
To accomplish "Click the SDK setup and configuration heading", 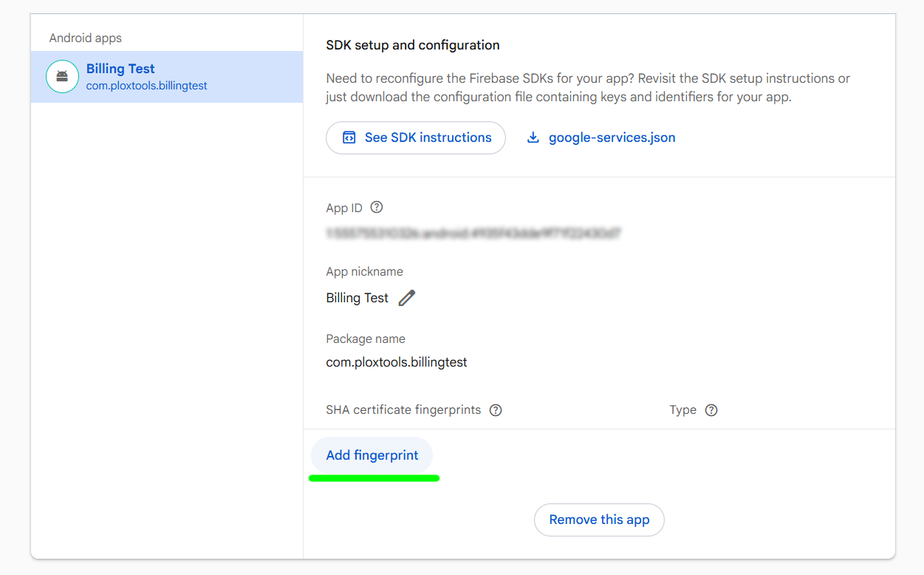I will tap(413, 45).
